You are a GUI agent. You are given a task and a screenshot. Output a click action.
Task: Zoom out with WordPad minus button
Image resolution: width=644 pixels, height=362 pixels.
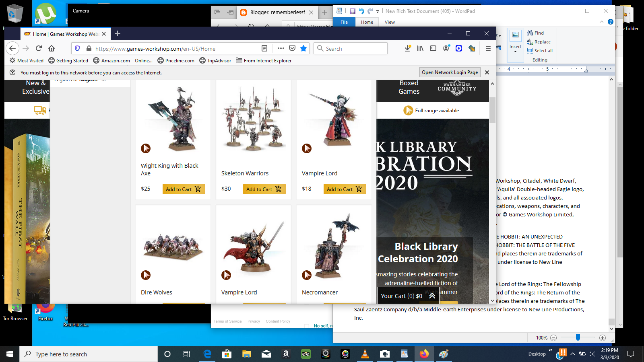(x=553, y=338)
